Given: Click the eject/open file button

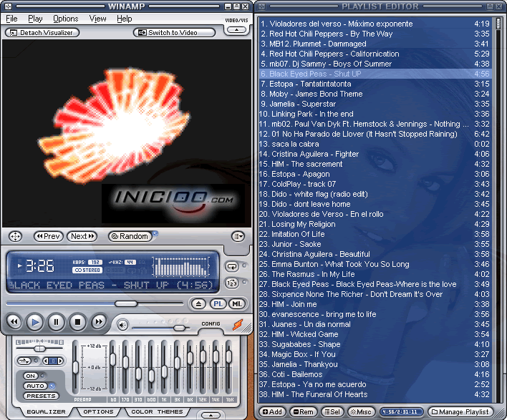Looking at the screenshot, I should [198, 303].
